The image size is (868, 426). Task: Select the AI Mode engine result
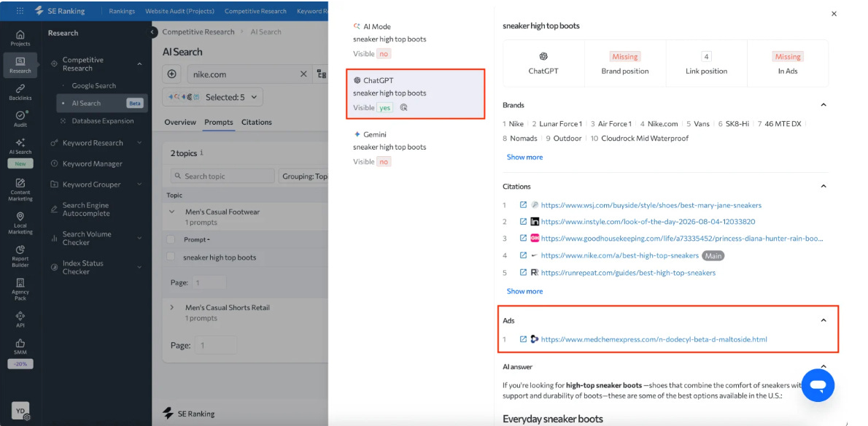click(x=416, y=40)
